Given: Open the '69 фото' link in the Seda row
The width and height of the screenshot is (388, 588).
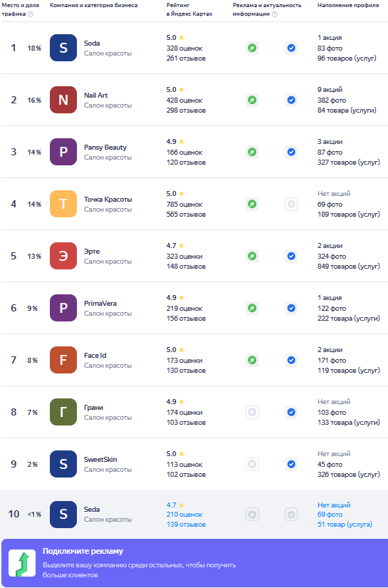Looking at the screenshot, I should (330, 515).
